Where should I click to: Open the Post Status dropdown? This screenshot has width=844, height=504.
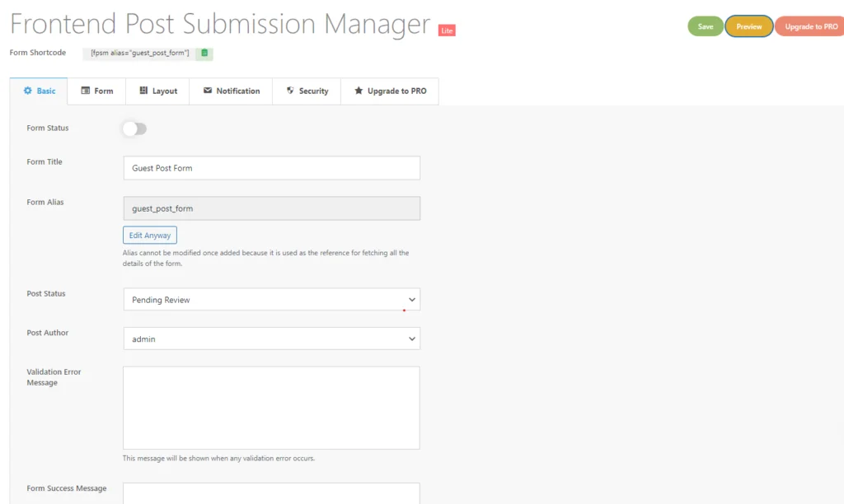click(x=272, y=300)
